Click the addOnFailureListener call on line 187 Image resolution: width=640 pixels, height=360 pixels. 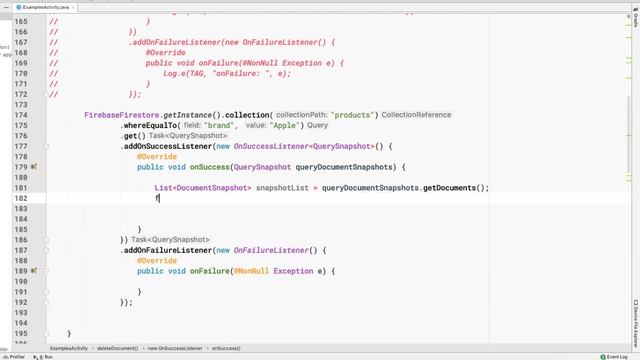pos(168,250)
